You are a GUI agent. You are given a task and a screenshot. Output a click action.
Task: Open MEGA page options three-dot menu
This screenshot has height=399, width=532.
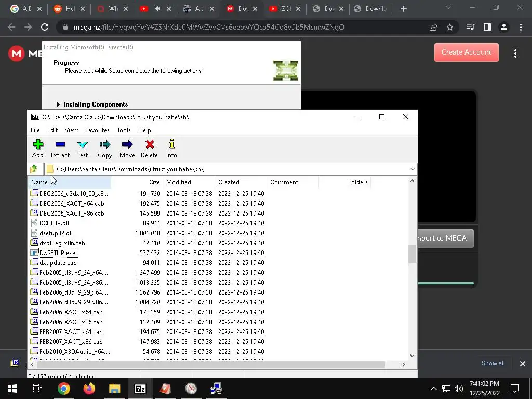515,54
